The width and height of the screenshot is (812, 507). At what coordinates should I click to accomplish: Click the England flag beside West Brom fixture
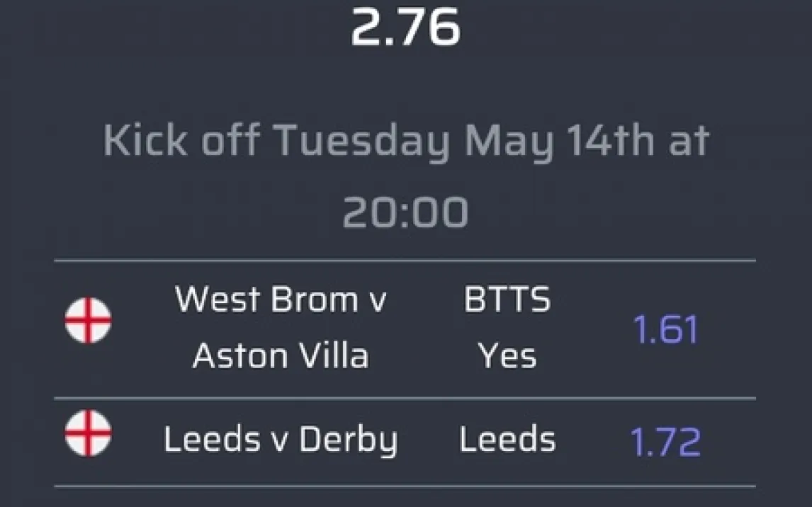[x=88, y=321]
